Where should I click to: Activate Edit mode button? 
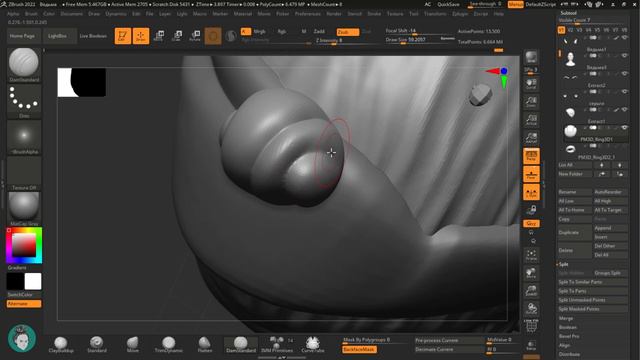122,36
